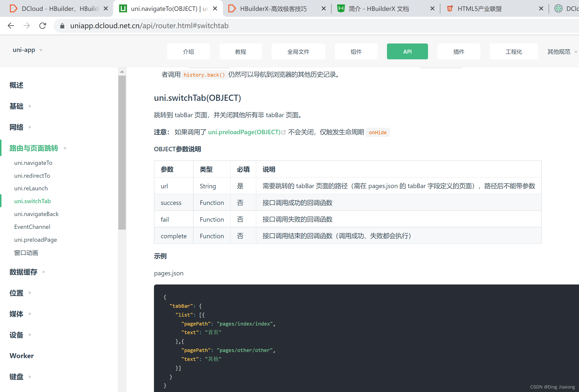
Task: Close the HBuilderX-高效极客技巧 tab
Action: [x=324, y=9]
